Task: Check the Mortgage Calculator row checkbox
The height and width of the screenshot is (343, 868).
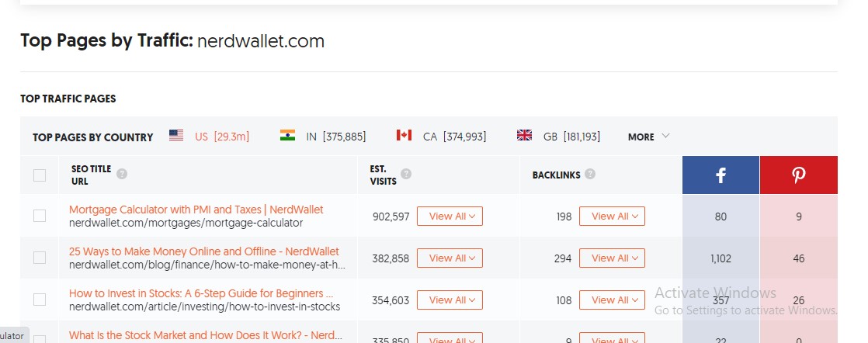Action: coord(40,216)
